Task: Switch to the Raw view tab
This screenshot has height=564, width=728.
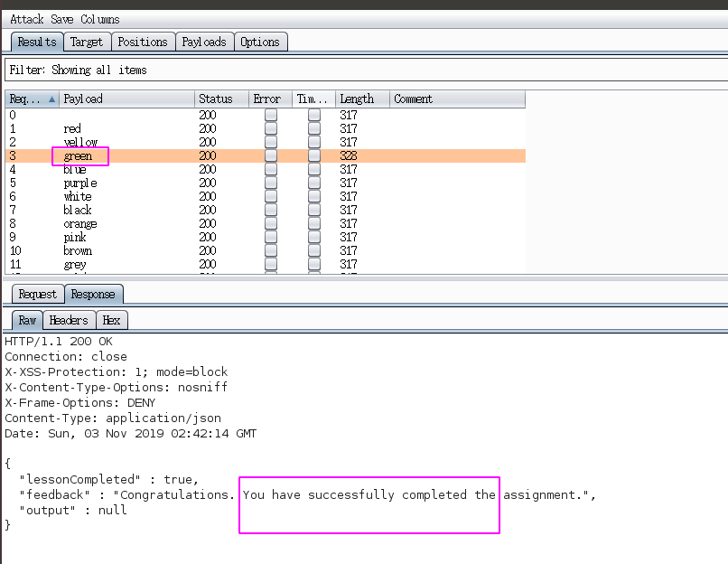Action: coord(27,321)
